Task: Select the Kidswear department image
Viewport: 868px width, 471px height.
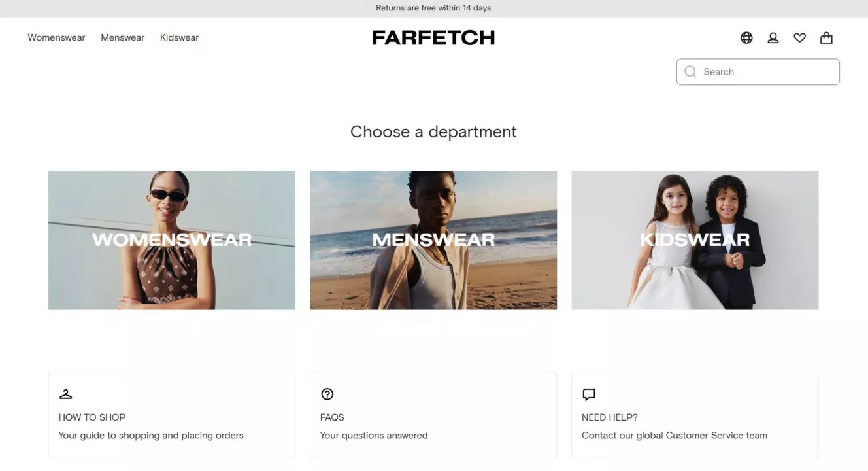Action: pyautogui.click(x=695, y=240)
